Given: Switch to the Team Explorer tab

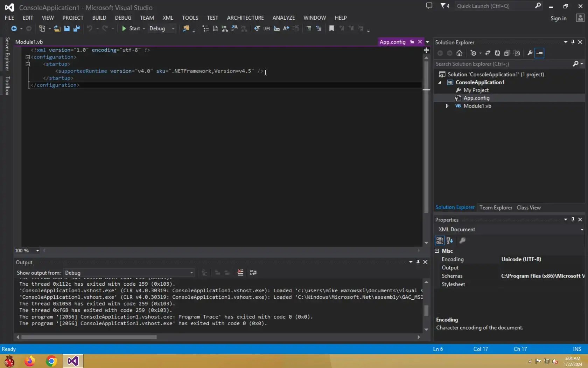Looking at the screenshot, I should coord(496,207).
